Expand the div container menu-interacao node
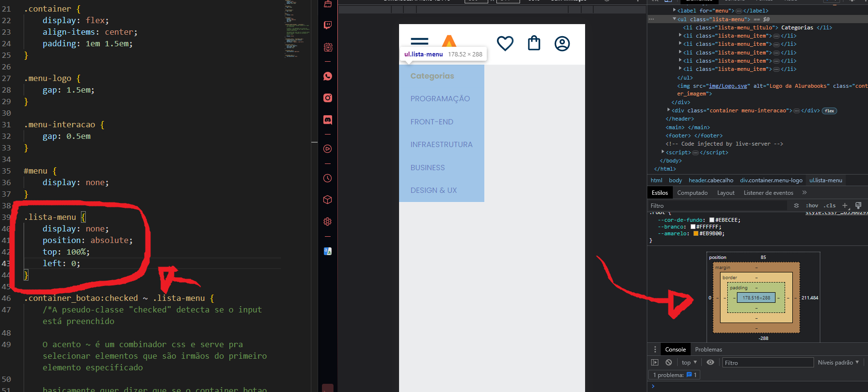The image size is (868, 392). 668,110
